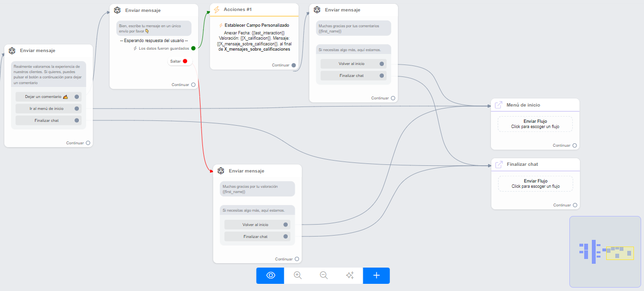644x291 pixels.
Task: Click the red Saltar connector dot
Action: (x=185, y=61)
